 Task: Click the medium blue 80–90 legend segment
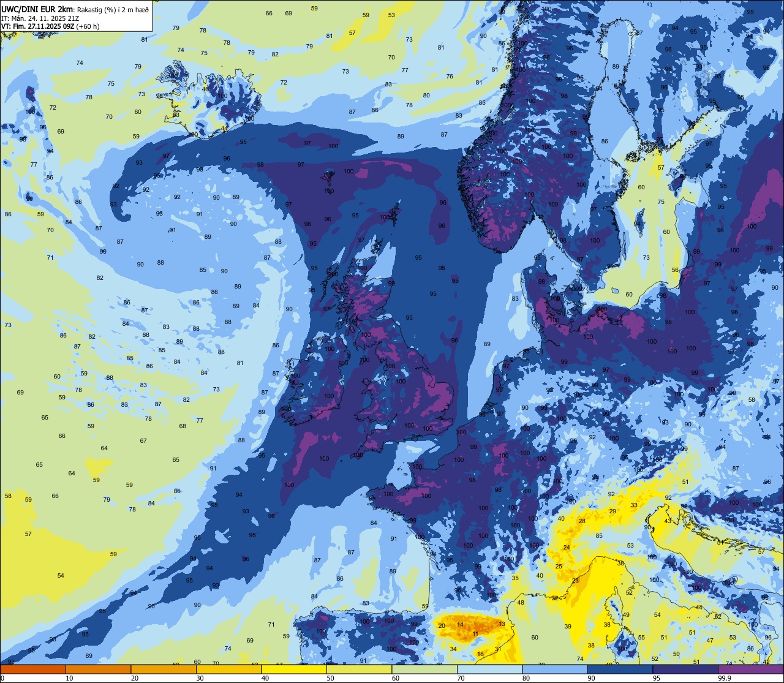pos(555,669)
